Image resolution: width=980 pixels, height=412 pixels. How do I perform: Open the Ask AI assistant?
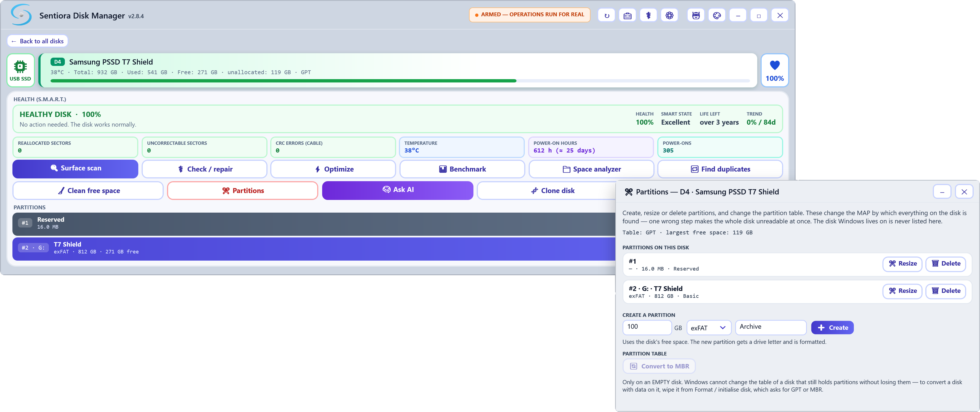(398, 190)
